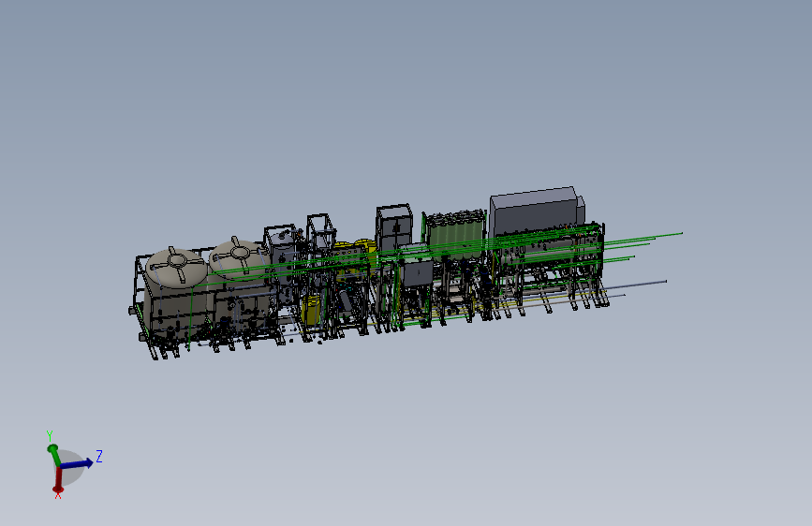Viewport: 812px width, 526px height.
Task: Click the green Y axis of the orientation triad
Action: coord(52,454)
